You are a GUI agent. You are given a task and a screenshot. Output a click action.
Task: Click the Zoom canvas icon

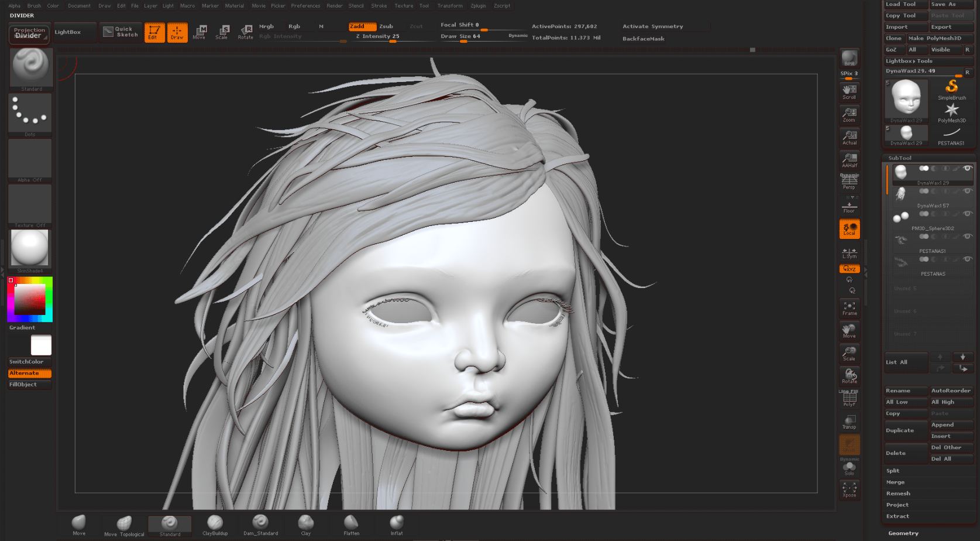point(849,115)
